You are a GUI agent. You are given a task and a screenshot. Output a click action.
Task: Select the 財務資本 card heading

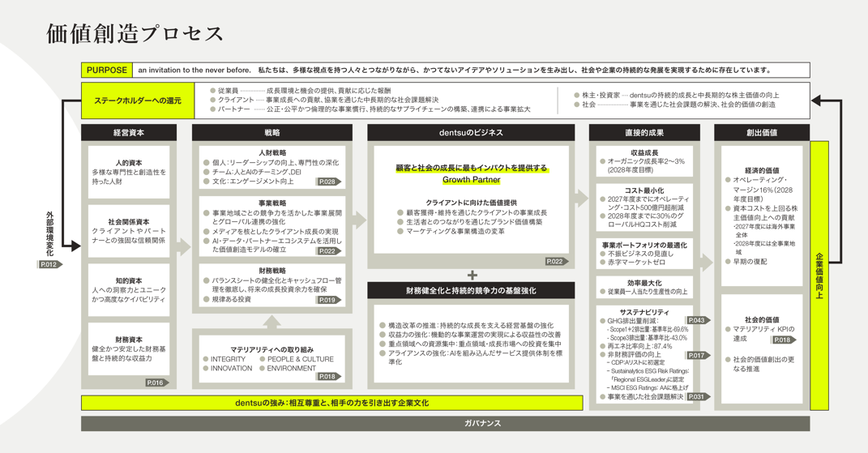point(129,340)
